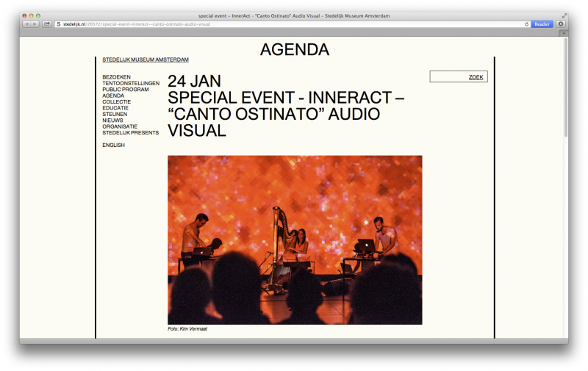Viewport: 588px width, 371px height.
Task: Navigate to the Educatie section
Action: 115,108
